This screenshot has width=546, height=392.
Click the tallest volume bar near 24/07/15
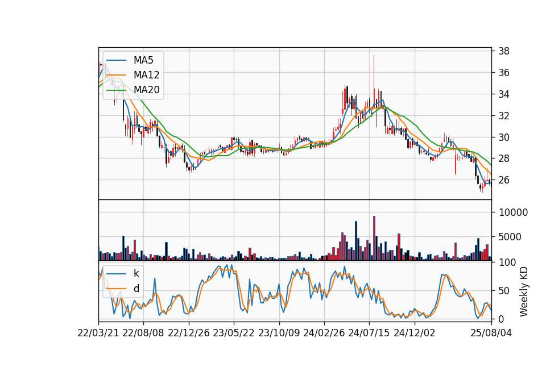(374, 238)
